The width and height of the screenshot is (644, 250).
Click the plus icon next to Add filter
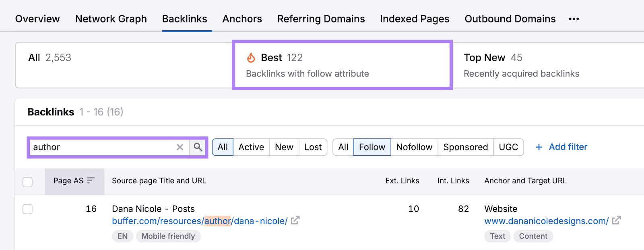tap(539, 147)
